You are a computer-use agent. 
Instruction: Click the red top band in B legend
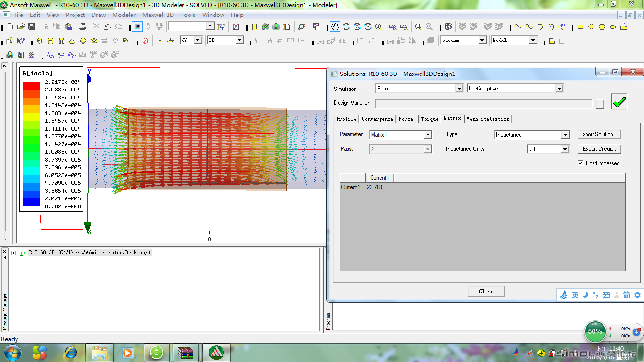(32, 85)
